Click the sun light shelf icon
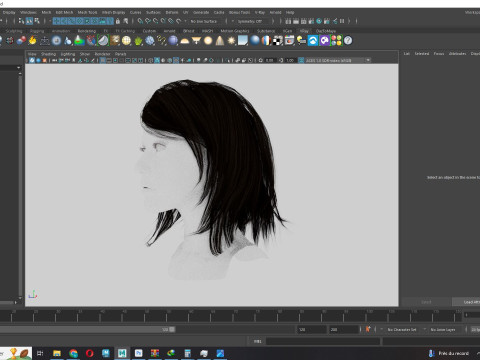Viewport: 480px width, 360px height. pyautogui.click(x=231, y=41)
